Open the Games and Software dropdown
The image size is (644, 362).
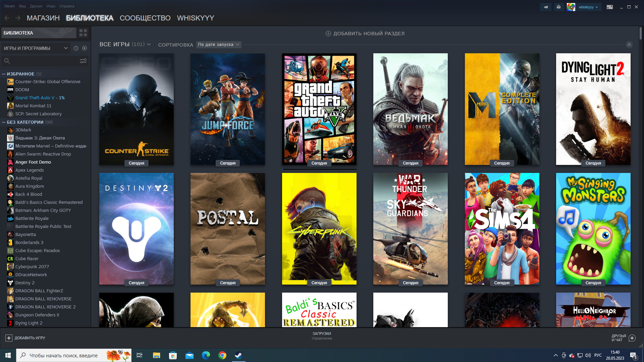pos(36,48)
